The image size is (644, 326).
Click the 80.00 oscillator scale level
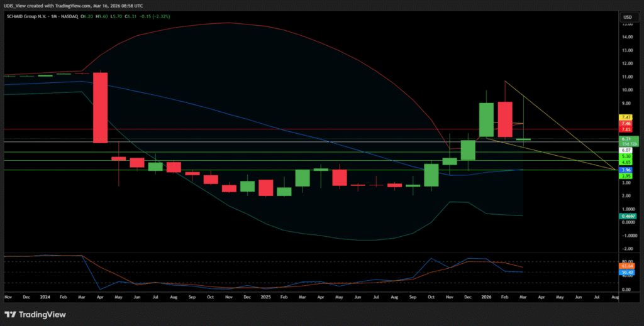(627, 261)
